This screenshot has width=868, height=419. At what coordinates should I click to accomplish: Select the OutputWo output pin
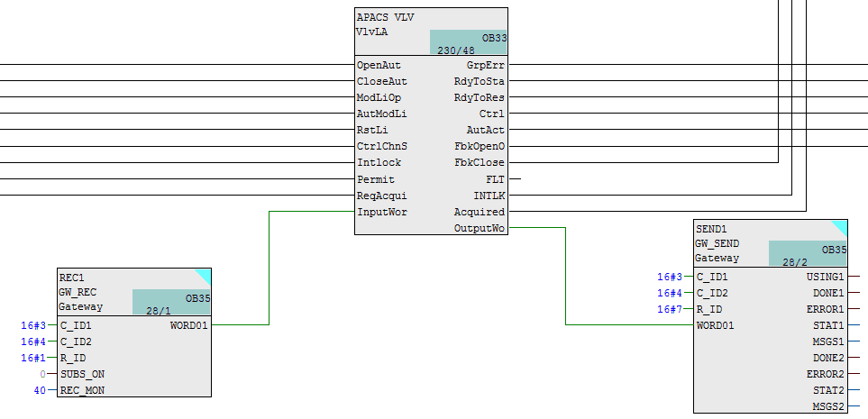tap(480, 228)
